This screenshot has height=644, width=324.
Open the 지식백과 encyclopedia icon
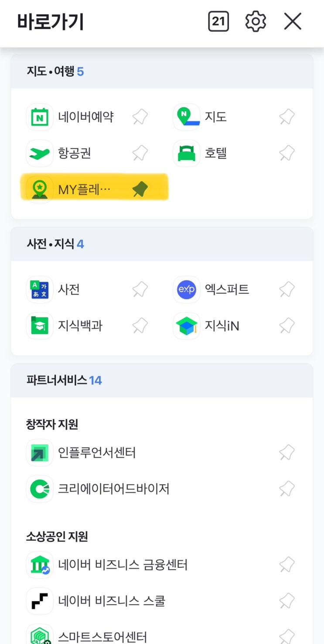[40, 326]
